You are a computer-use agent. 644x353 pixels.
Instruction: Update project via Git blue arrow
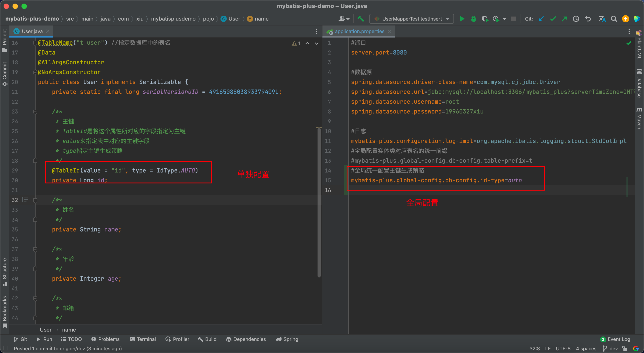coord(541,19)
